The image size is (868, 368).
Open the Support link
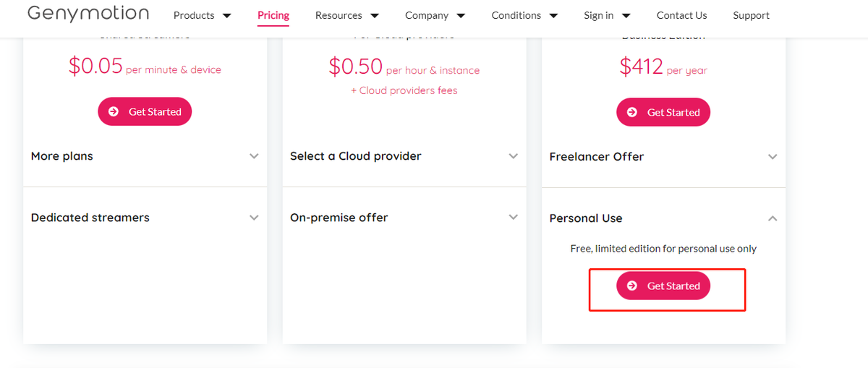pyautogui.click(x=752, y=15)
